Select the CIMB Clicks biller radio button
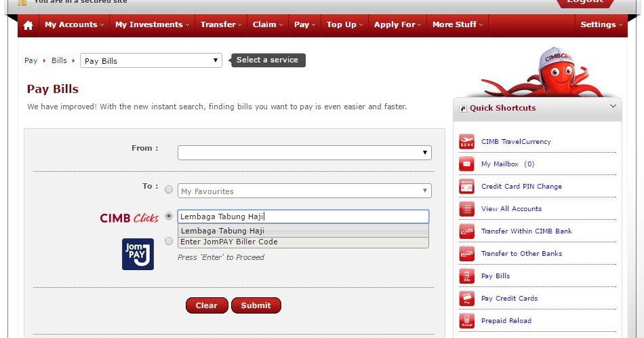This screenshot has width=644, height=338. click(168, 216)
